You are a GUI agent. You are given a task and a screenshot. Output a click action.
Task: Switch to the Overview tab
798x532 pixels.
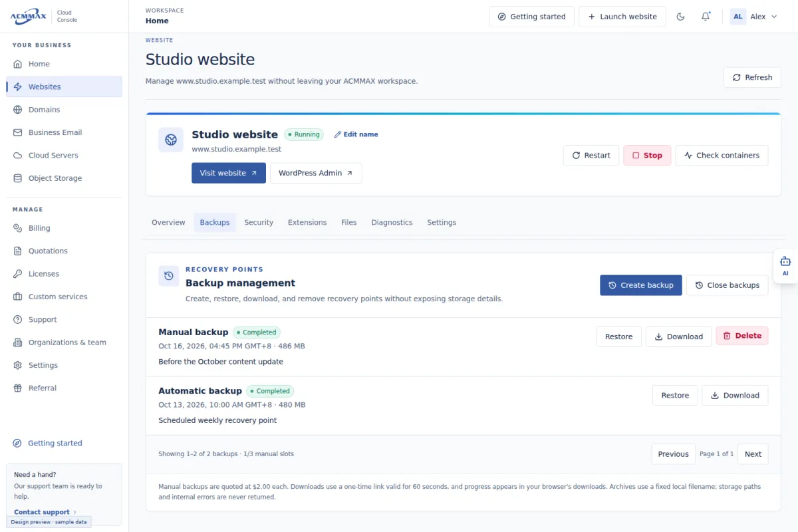coord(168,223)
